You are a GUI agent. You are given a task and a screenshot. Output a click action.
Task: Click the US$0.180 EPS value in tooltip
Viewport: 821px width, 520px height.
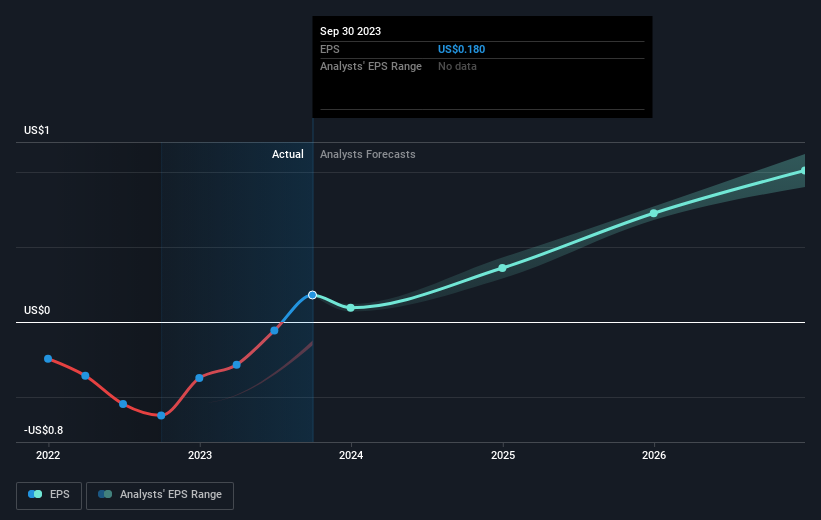tap(461, 49)
